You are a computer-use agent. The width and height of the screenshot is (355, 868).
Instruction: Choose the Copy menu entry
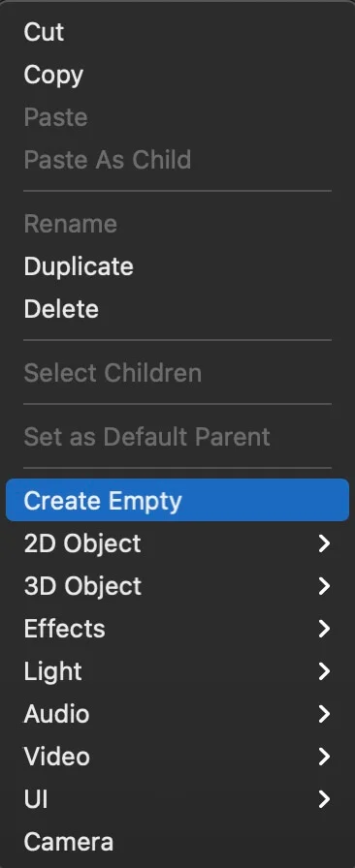point(177,75)
